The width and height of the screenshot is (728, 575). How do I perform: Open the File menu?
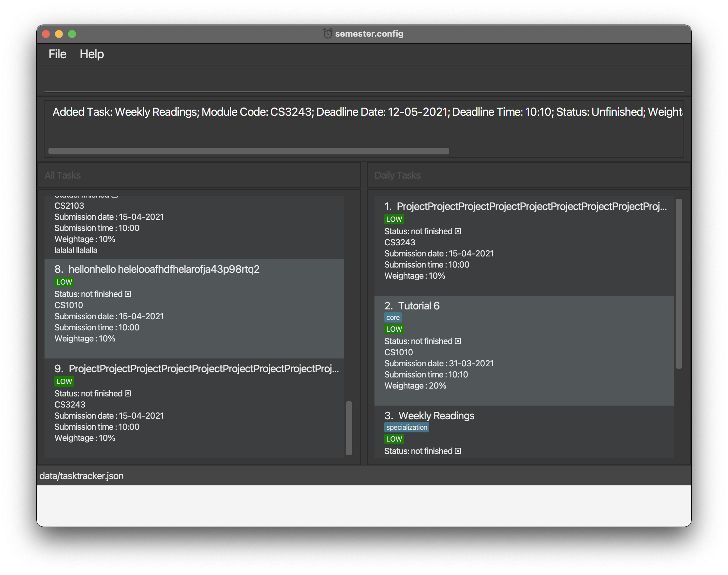click(x=57, y=54)
